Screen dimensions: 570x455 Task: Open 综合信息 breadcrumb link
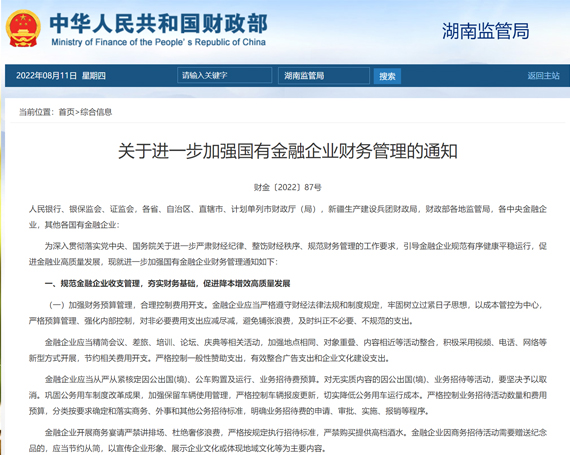[96, 112]
